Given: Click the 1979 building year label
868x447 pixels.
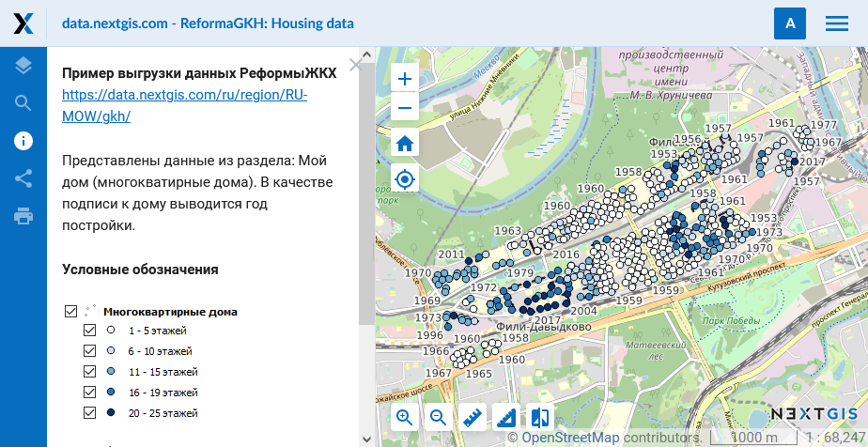Looking at the screenshot, I should tap(520, 272).
